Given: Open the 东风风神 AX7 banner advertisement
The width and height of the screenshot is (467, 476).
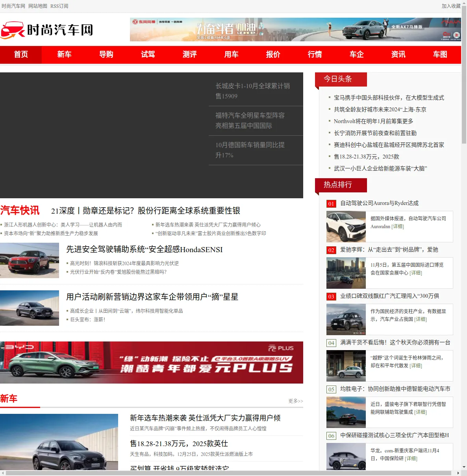Looking at the screenshot, I should pos(295,30).
